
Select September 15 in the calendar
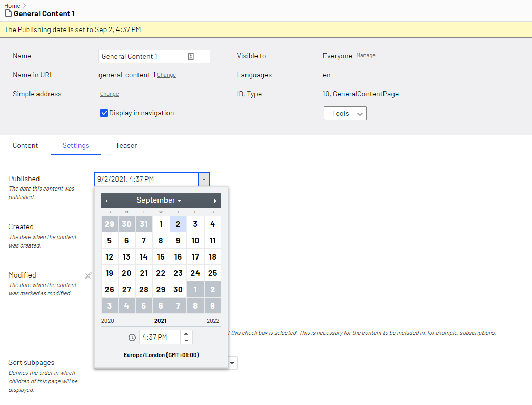click(x=161, y=257)
